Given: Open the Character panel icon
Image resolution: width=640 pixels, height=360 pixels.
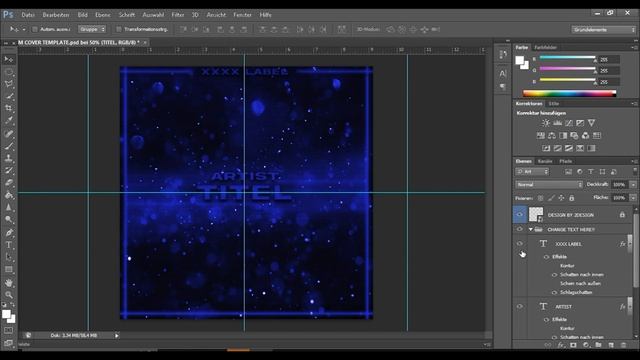Looking at the screenshot, I should click(503, 73).
